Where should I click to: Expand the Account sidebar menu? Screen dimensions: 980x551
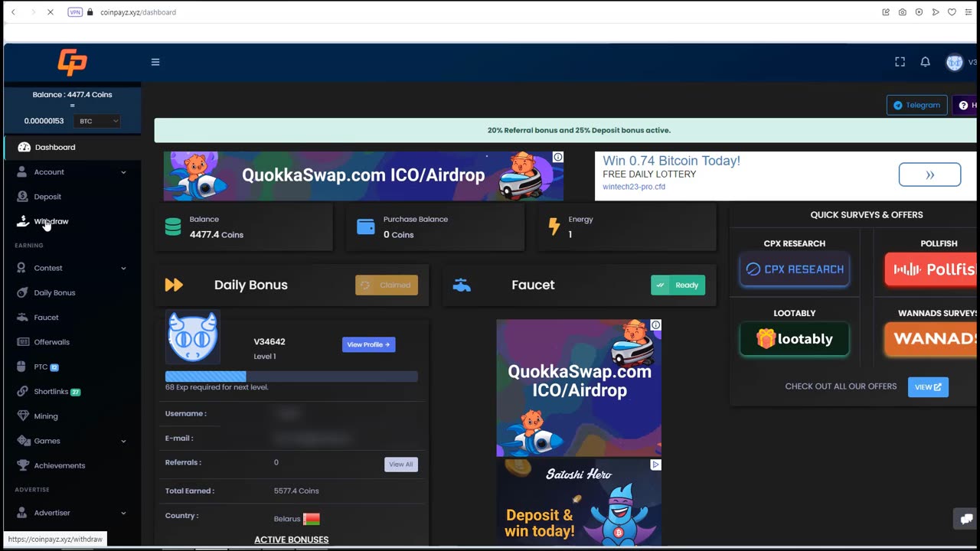pyautogui.click(x=72, y=172)
